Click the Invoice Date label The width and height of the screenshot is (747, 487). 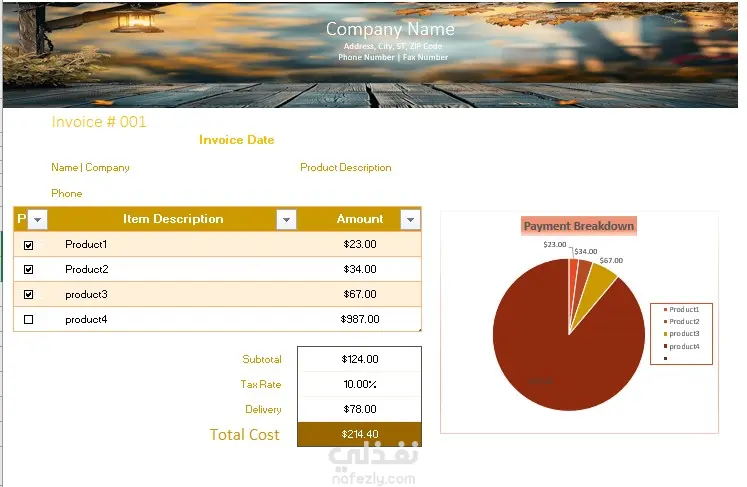tap(237, 140)
